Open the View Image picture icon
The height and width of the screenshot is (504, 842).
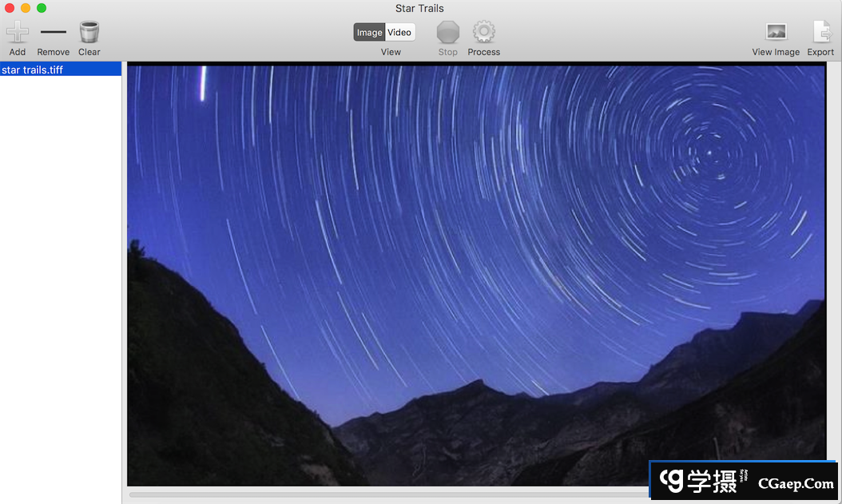[775, 32]
